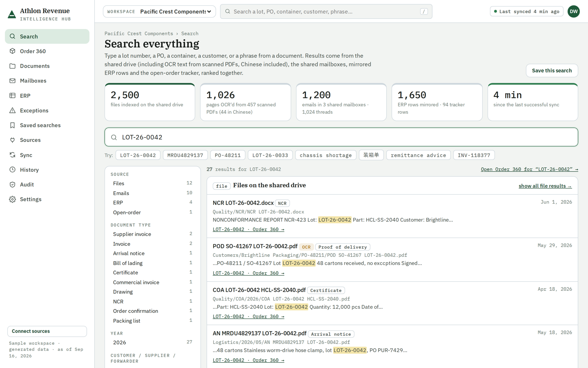
Task: Open Audit via its shield icon
Action: click(x=13, y=184)
